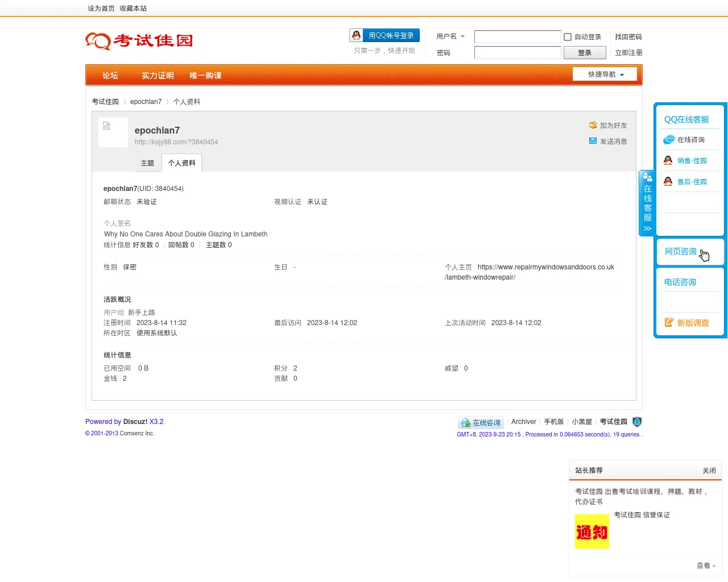Click the 售后-佳园 sidebar link

(692, 182)
